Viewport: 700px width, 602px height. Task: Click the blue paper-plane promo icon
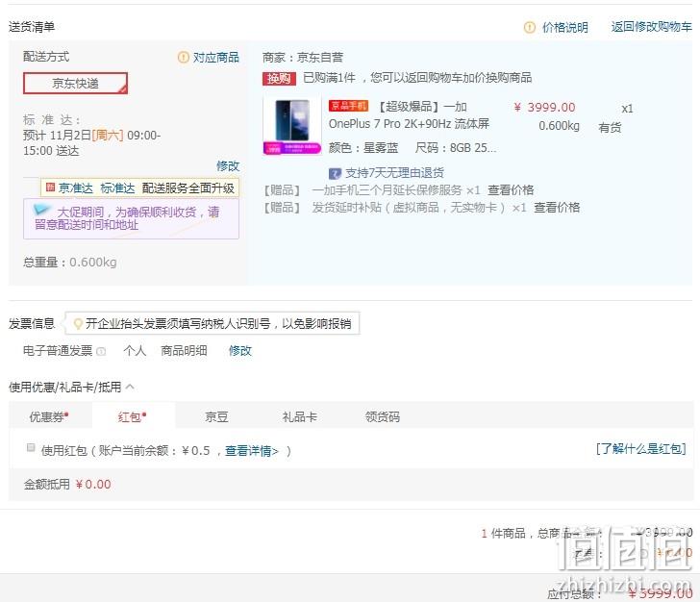(42, 209)
